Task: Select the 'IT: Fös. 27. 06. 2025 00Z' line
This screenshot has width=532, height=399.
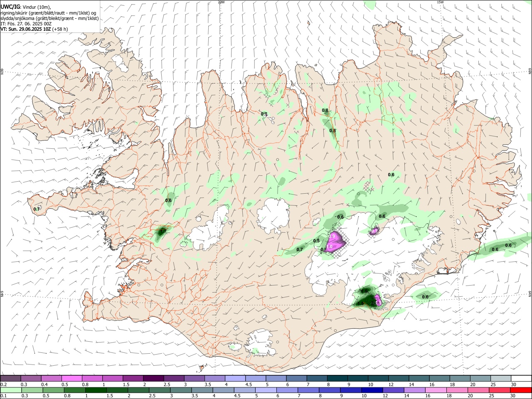Action: [x=26, y=24]
